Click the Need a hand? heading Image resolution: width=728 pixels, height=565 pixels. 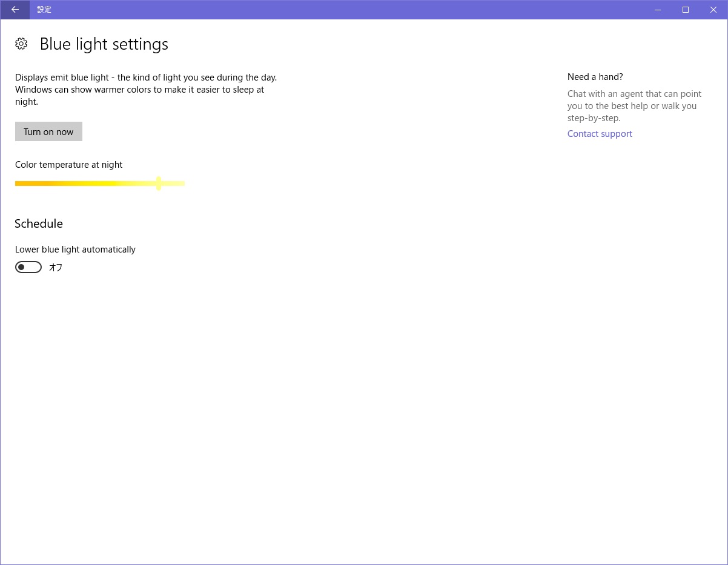click(x=595, y=77)
